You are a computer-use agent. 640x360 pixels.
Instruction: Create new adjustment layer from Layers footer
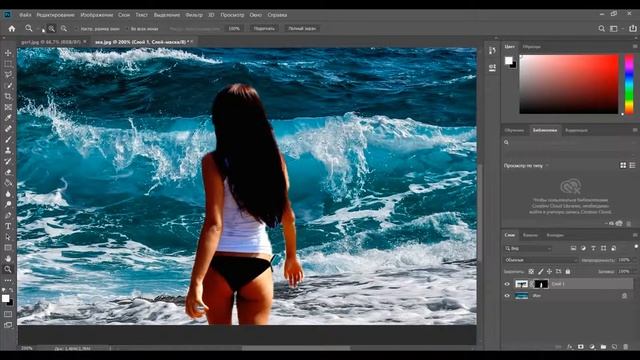[592, 347]
